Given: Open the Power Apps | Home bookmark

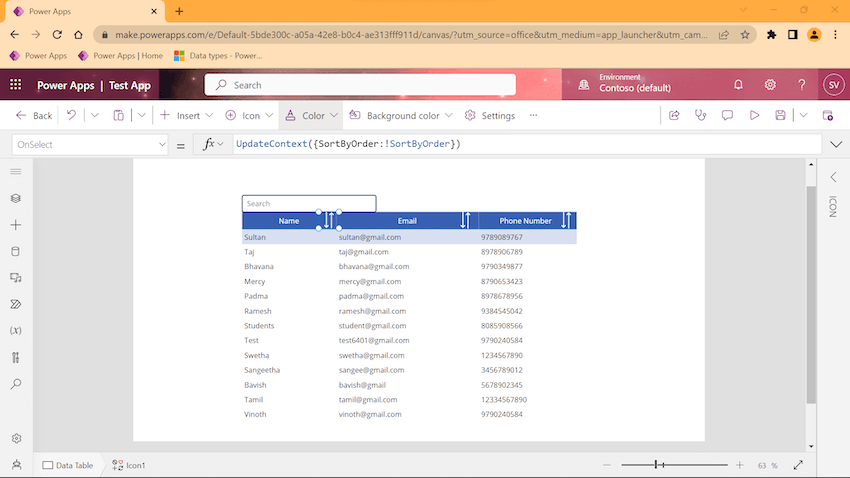Looking at the screenshot, I should (x=120, y=55).
